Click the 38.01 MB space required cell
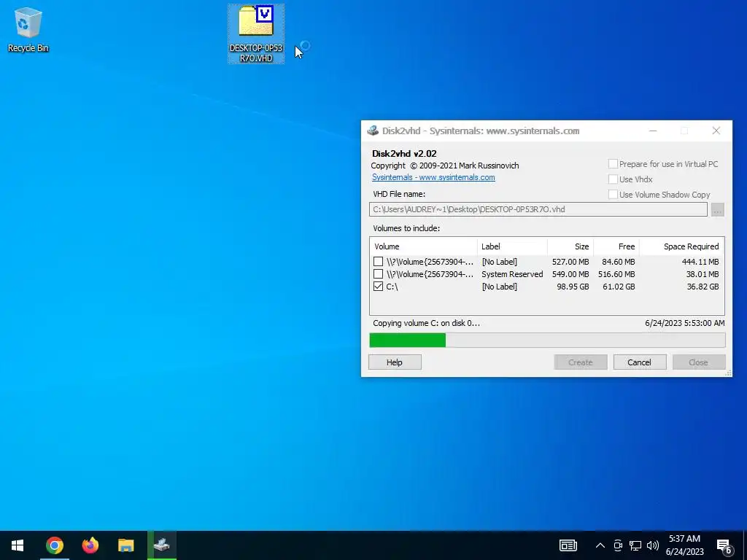Viewport: 747px width, 560px height. point(703,274)
